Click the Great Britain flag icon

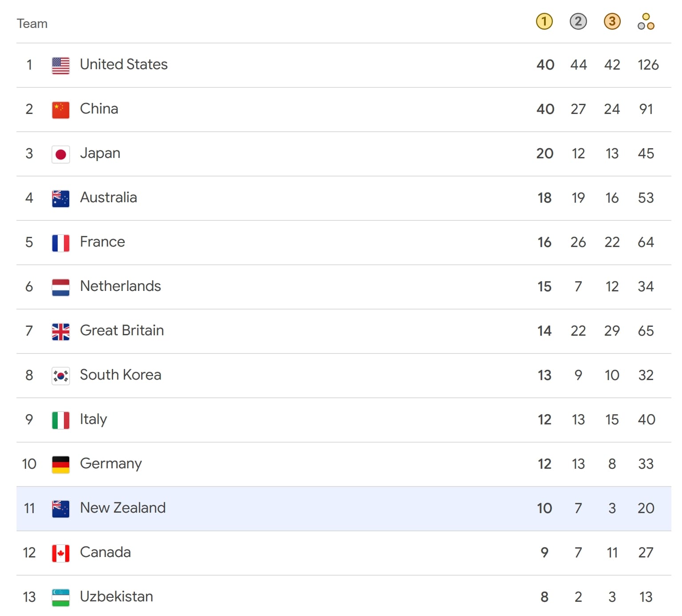(x=61, y=332)
